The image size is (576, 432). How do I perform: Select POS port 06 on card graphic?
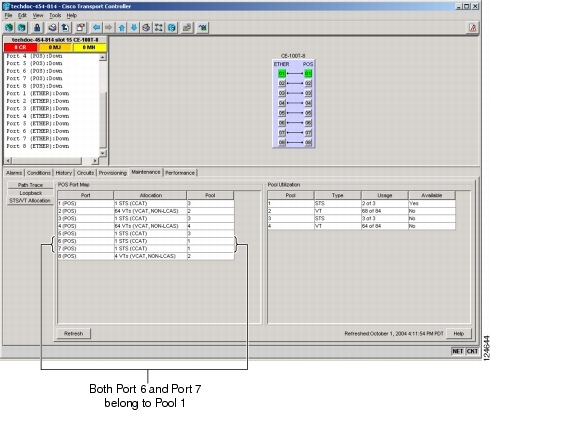point(308,123)
